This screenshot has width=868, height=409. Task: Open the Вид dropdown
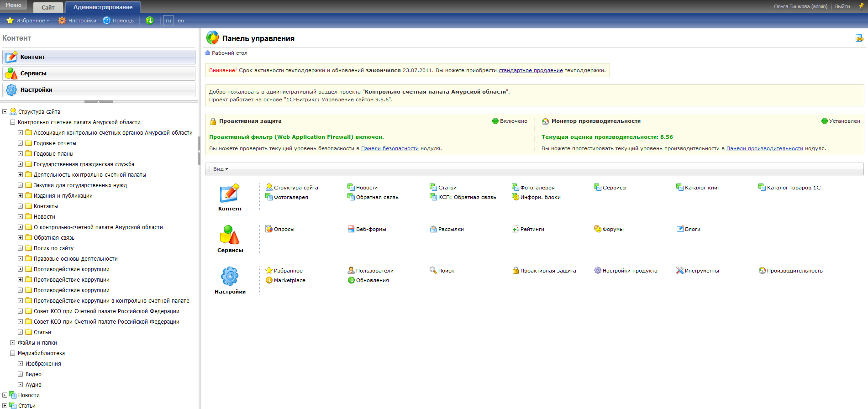tap(220, 169)
